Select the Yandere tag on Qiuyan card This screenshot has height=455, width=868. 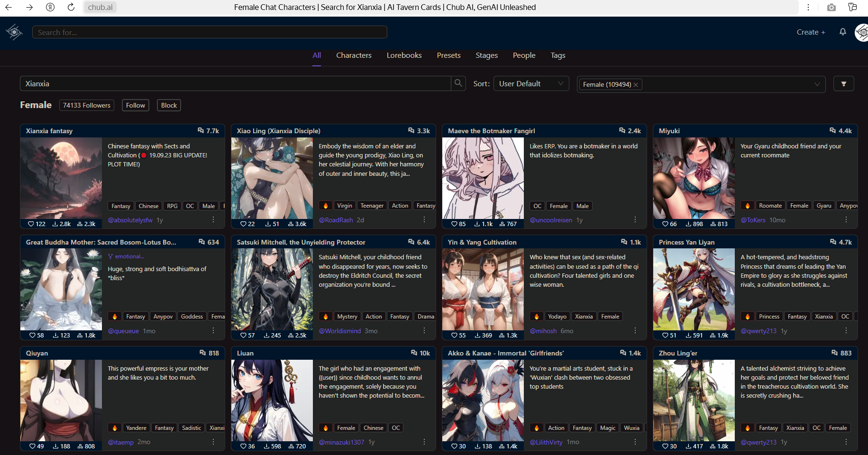pyautogui.click(x=136, y=428)
